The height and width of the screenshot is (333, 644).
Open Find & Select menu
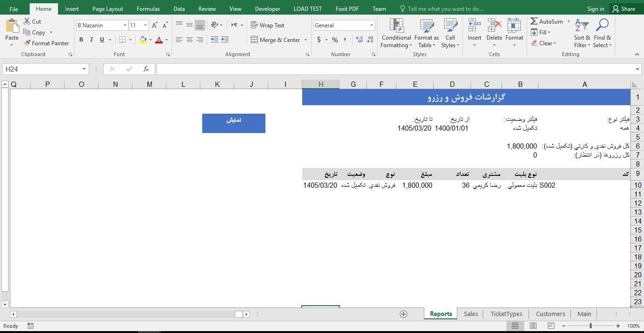(x=602, y=33)
